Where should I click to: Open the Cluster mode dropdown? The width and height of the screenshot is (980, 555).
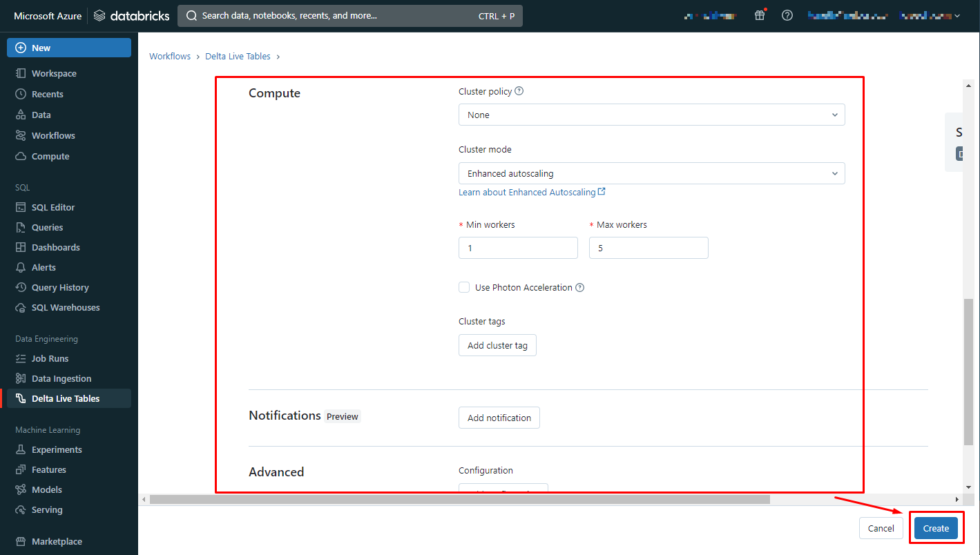[651, 173]
